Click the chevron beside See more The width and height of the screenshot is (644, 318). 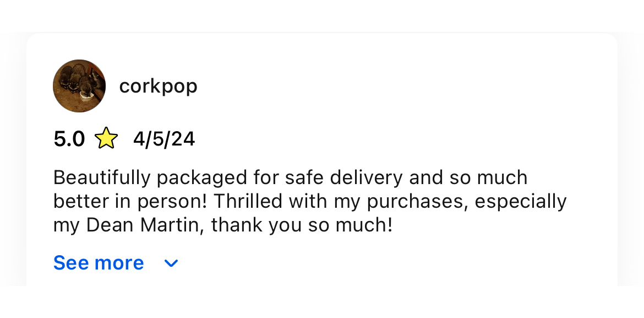tap(171, 263)
